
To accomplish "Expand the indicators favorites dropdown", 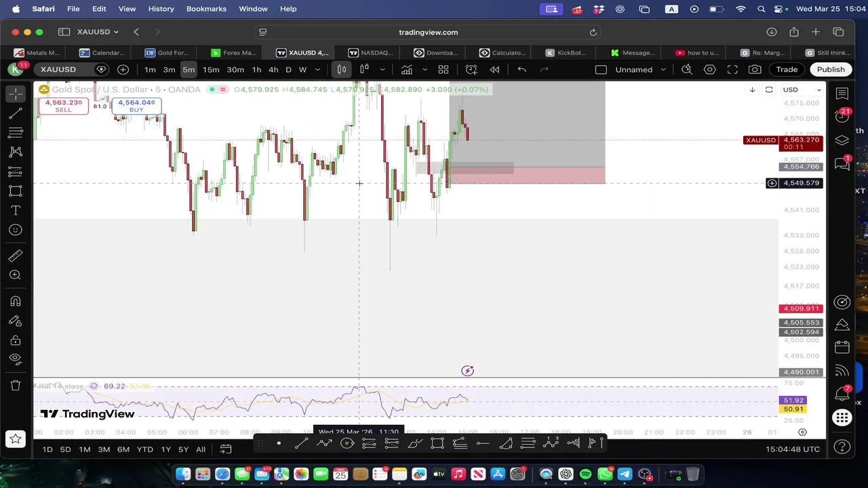I will point(425,69).
